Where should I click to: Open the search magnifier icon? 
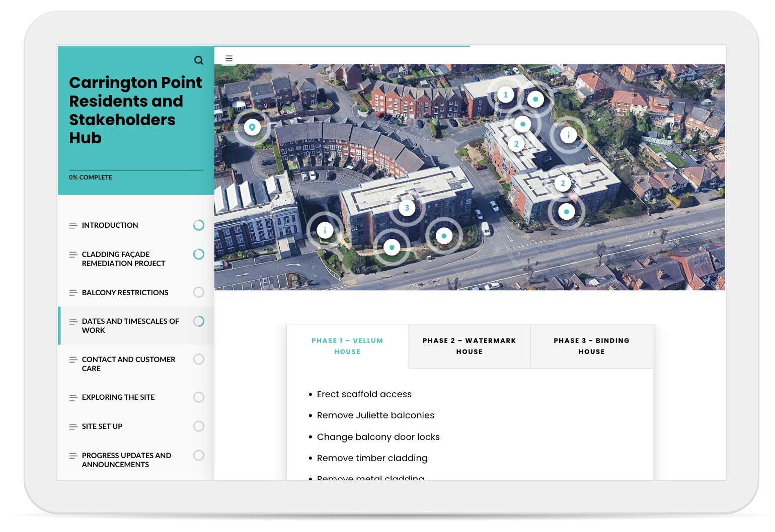coord(199,60)
